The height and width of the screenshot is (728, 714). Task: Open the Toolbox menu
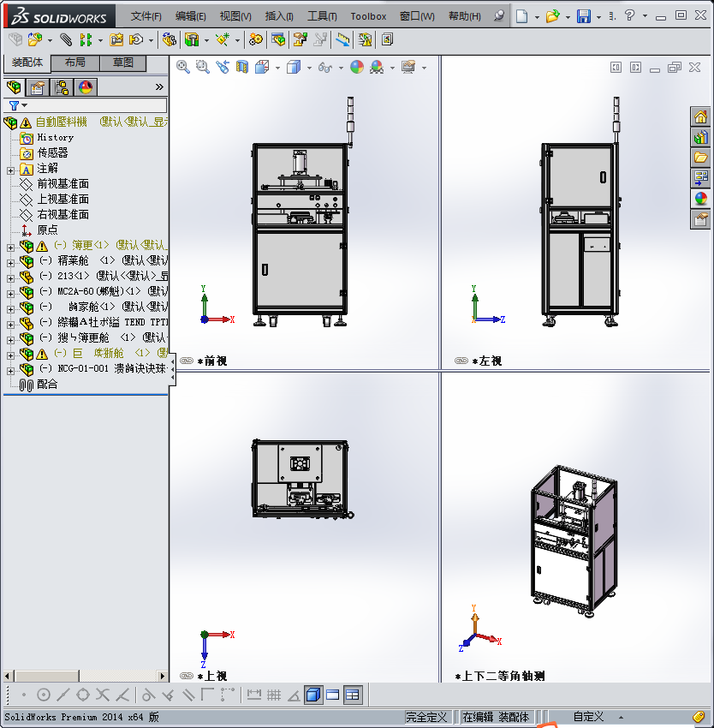tap(368, 16)
